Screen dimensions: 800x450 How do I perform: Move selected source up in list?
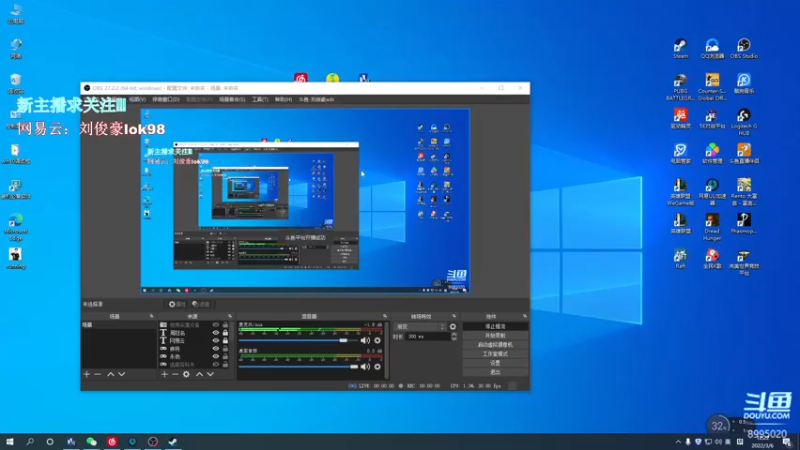199,374
